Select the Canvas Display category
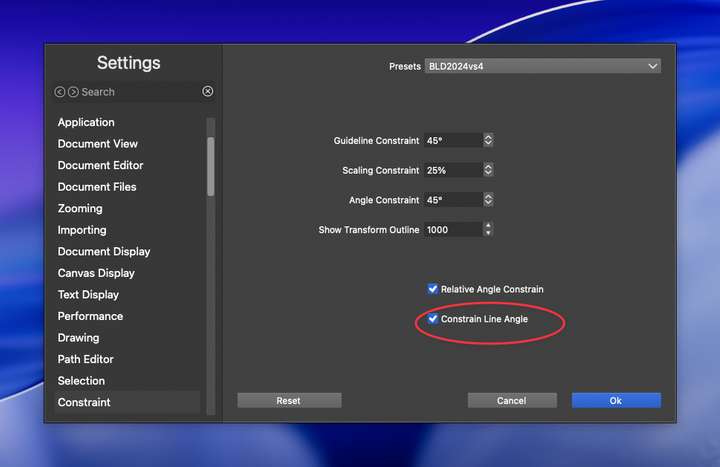 tap(96, 273)
